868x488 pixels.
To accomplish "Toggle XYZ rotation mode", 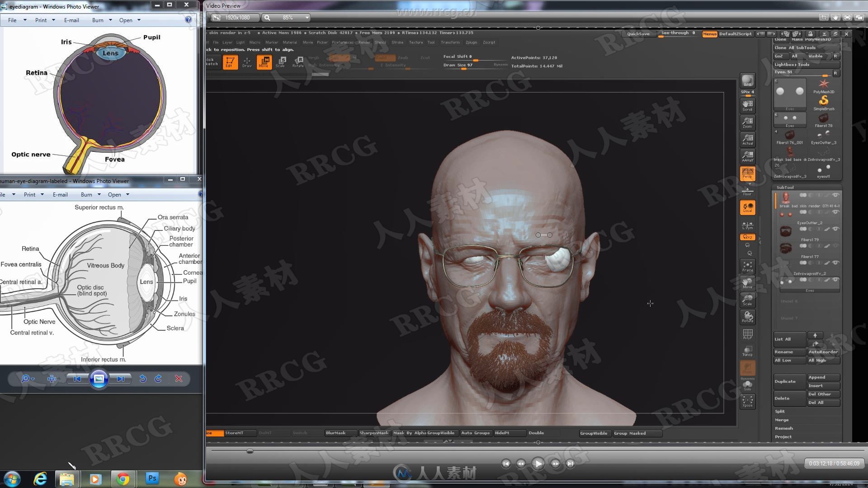I will pos(747,237).
